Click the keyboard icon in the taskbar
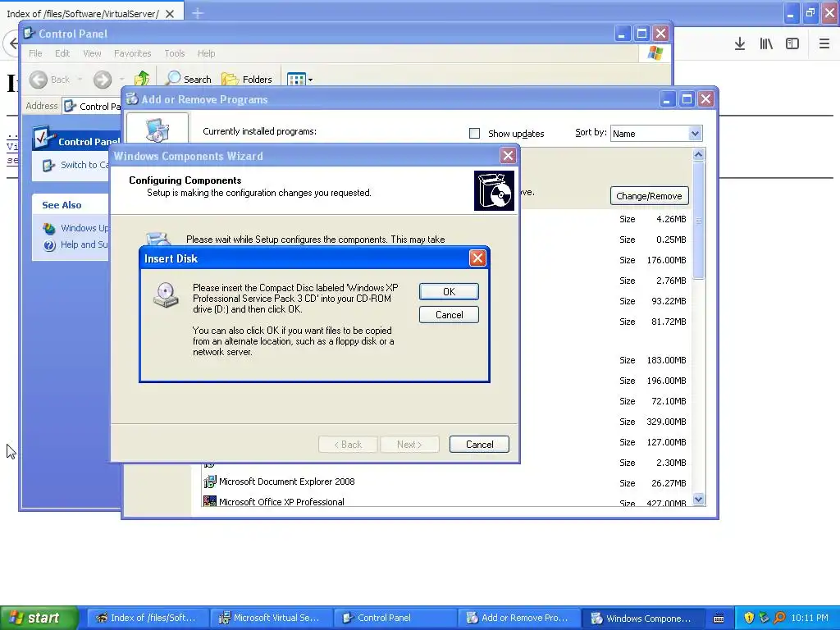The height and width of the screenshot is (630, 840). [x=719, y=619]
